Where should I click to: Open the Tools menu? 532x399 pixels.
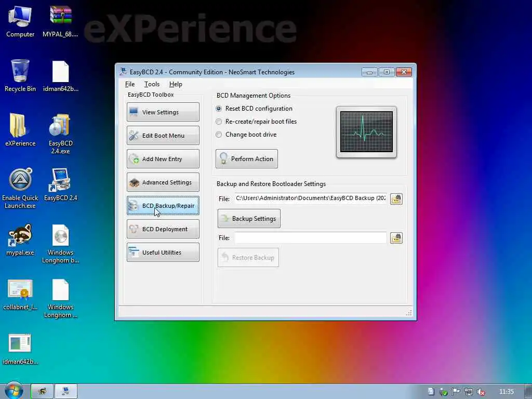(x=152, y=84)
